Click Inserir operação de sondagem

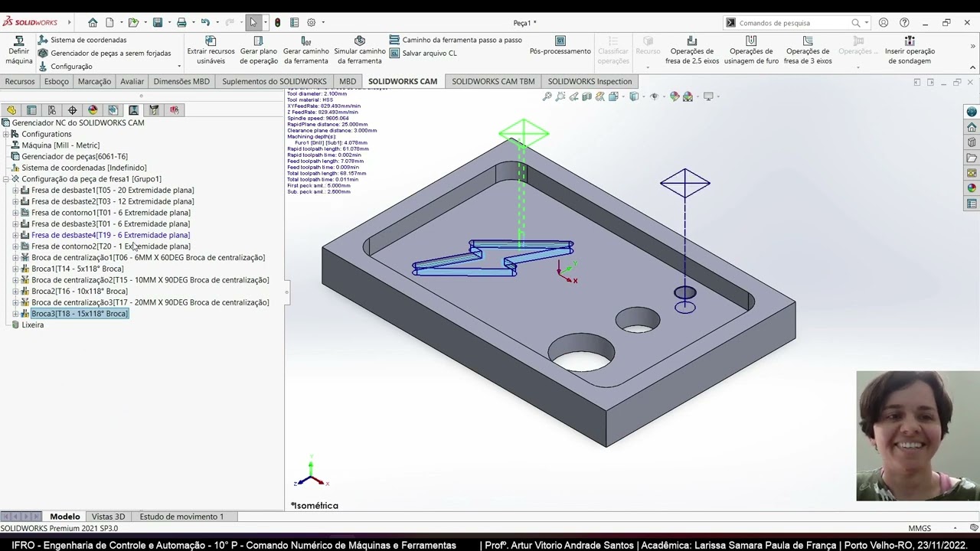point(910,51)
